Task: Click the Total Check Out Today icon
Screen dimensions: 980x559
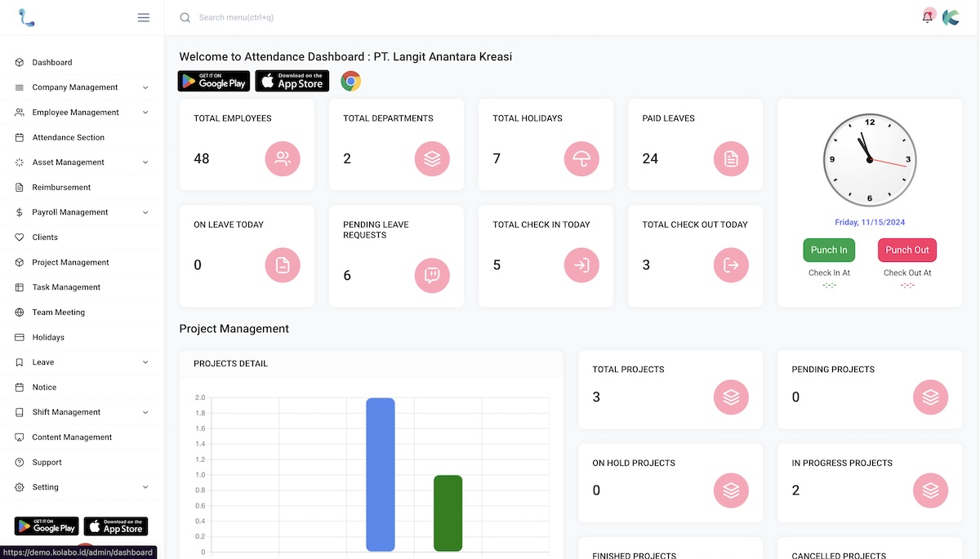Action: pyautogui.click(x=731, y=265)
